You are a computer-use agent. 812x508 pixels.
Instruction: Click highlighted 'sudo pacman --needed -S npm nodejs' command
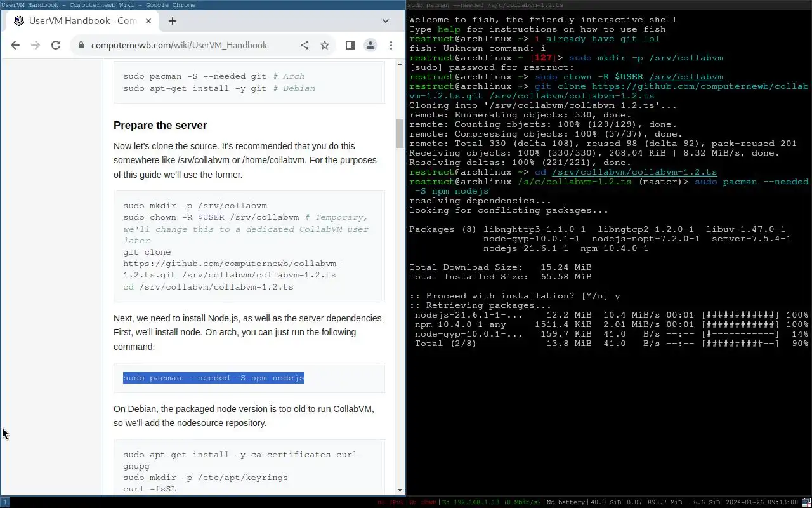click(214, 378)
